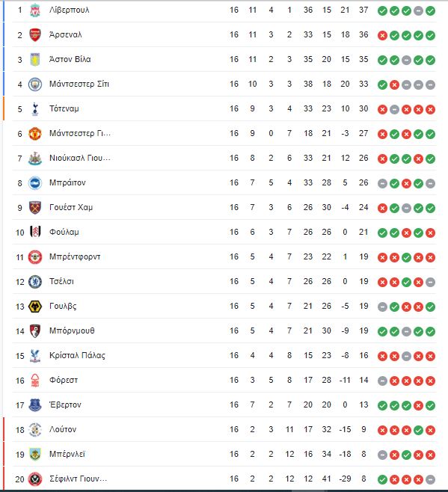Screen dimensions: 448x492
Task: Open the Φούλαμ team link
Action: click(64, 233)
